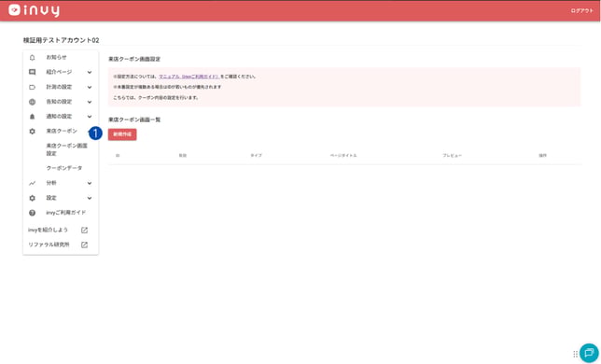Click the 新規作成 create button
This screenshot has height=364, width=601.
coord(122,134)
